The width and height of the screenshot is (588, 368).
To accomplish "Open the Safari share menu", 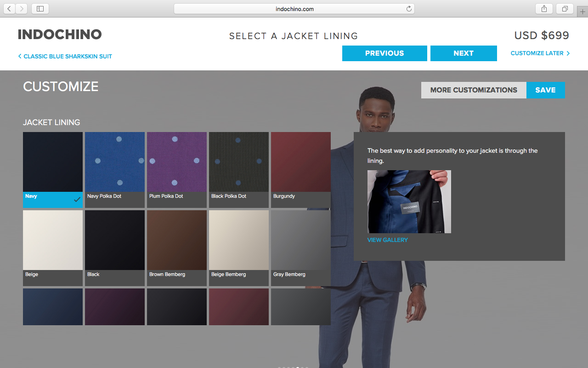I will 544,8.
